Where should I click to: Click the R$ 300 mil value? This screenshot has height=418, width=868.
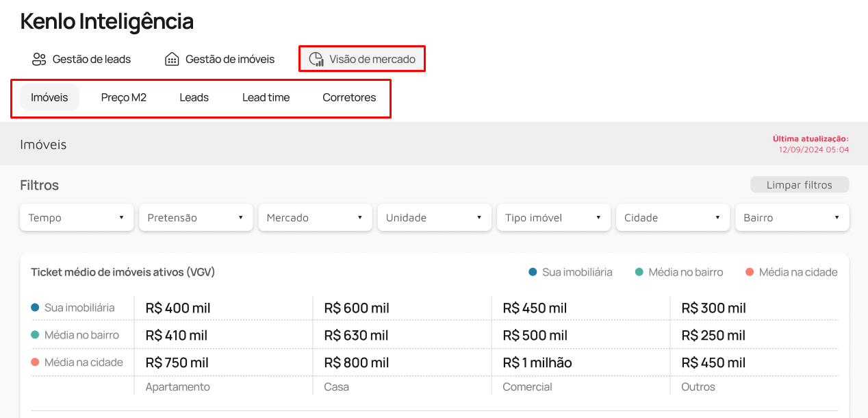(x=714, y=308)
